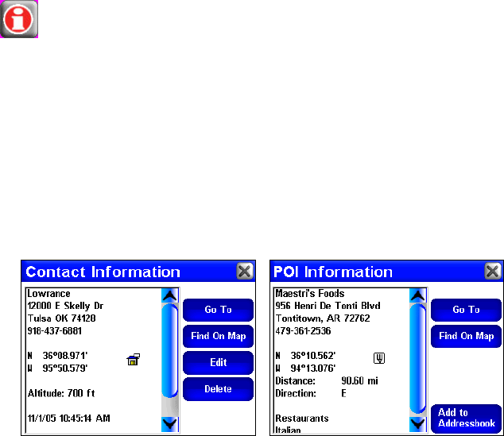Click longitude W 95°50.579'
Viewport: 504px width, 436px height.
click(57, 368)
